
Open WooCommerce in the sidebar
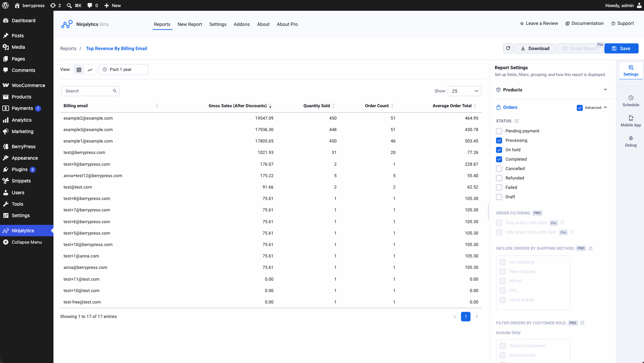pos(27,85)
